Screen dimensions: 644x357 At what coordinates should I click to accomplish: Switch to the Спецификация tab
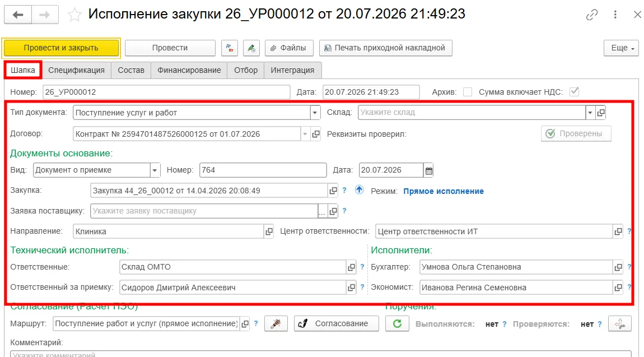(x=76, y=70)
